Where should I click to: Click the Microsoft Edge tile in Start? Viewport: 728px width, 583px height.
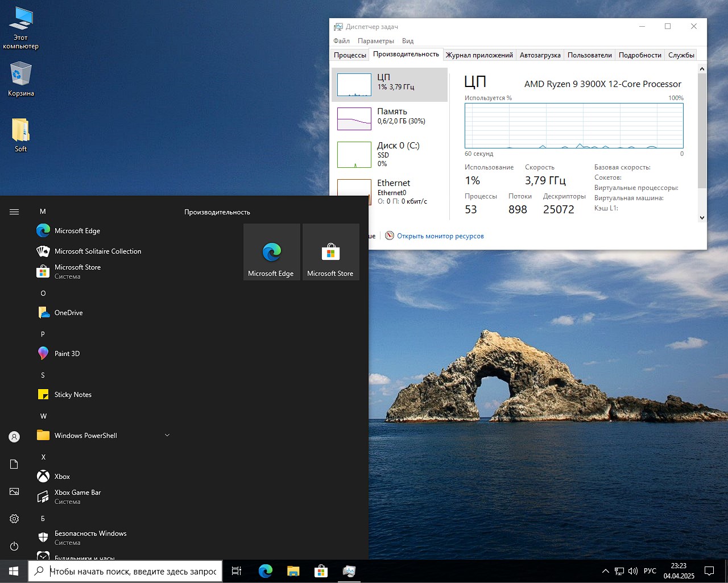pyautogui.click(x=271, y=252)
